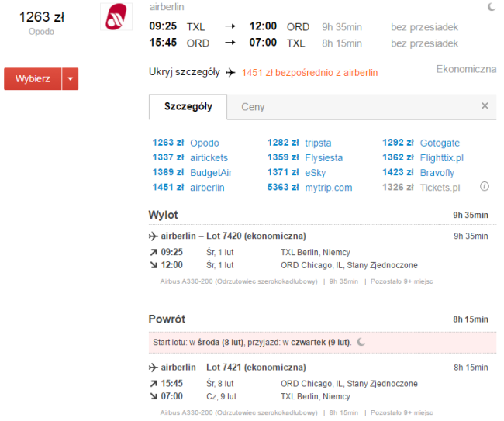Click the red Wybierz button
Image resolution: width=504 pixels, height=421 pixels.
[x=33, y=79]
